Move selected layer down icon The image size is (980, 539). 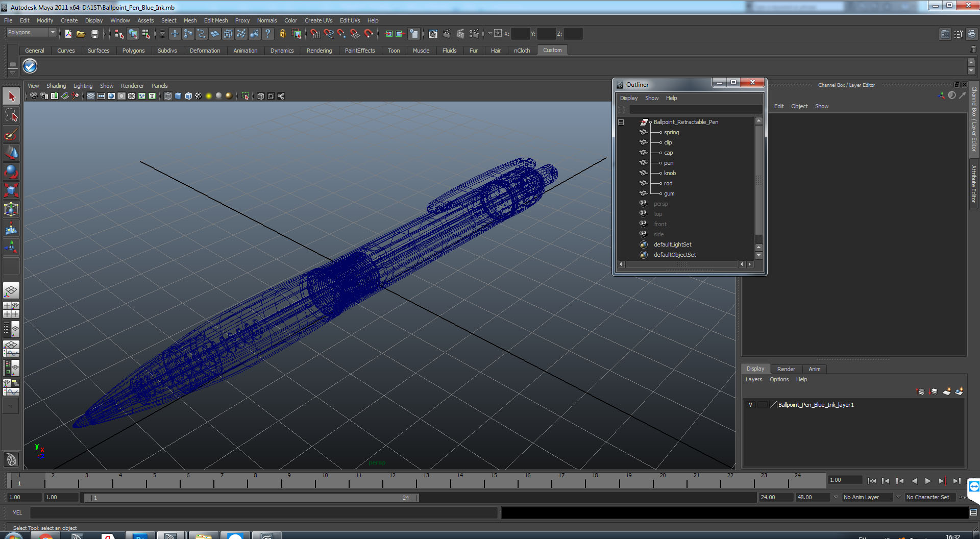coord(934,391)
